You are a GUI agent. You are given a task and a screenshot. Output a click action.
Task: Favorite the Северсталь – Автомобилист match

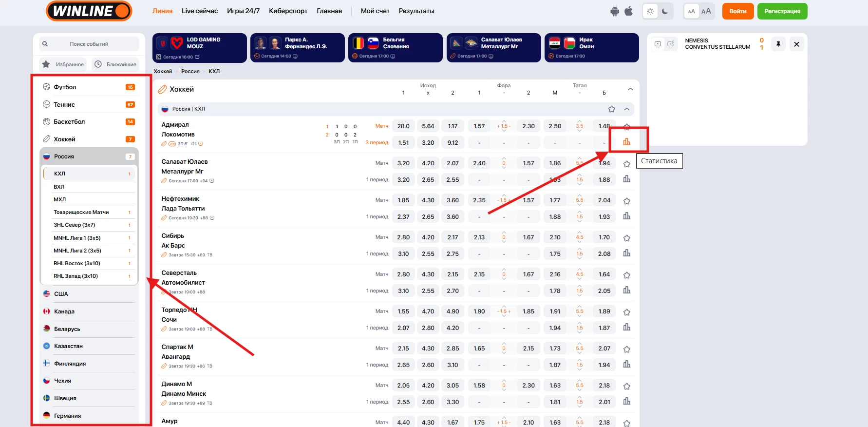[627, 275]
